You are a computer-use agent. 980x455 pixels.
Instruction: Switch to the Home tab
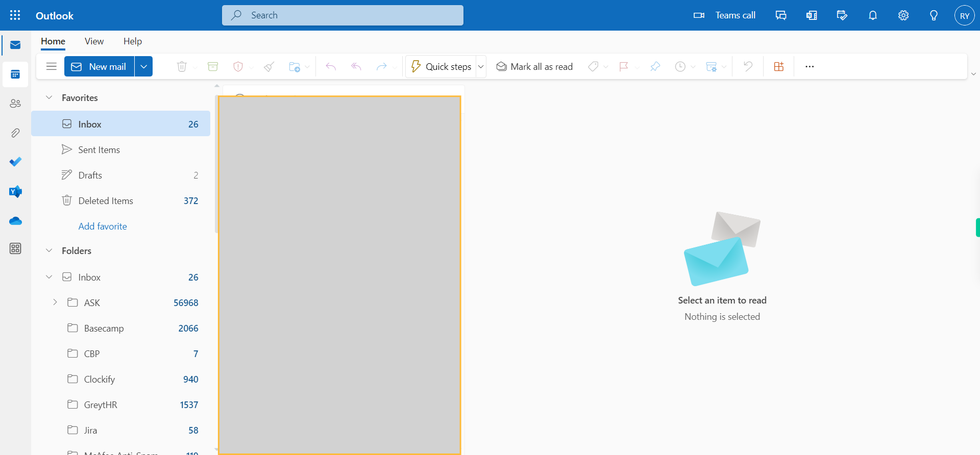click(53, 41)
